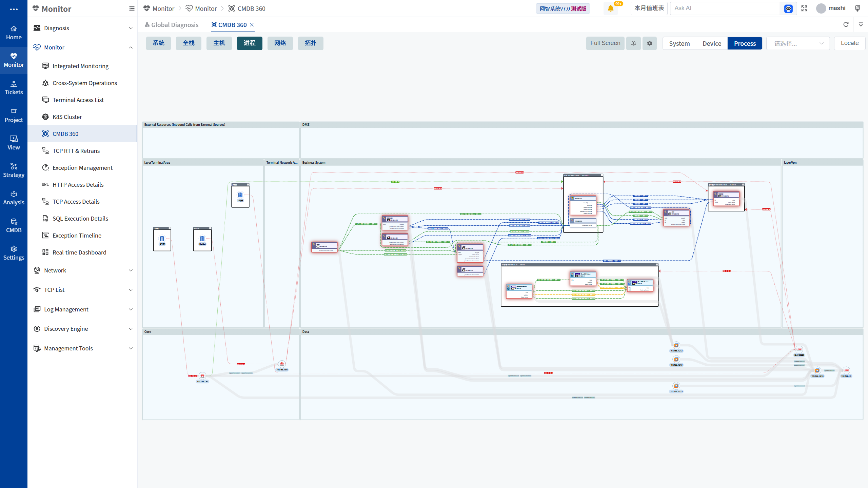This screenshot has height=488, width=868.
Task: Click the mashi user profile
Action: coord(831,8)
